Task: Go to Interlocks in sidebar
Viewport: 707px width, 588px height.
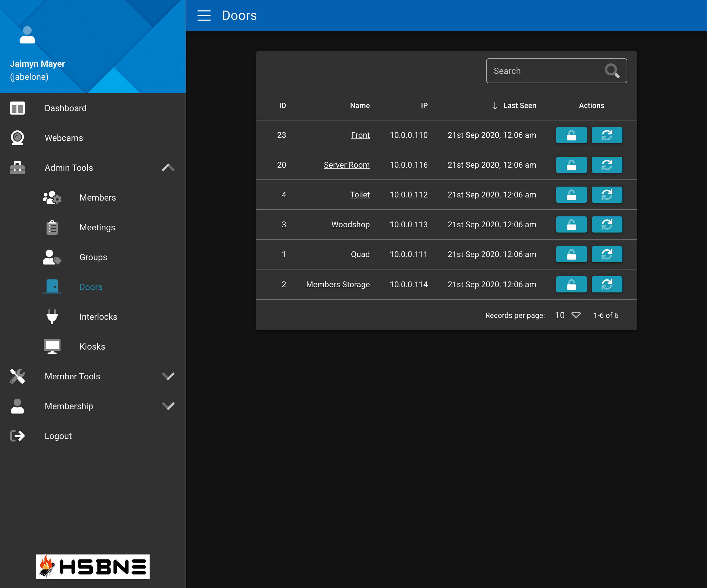Action: coord(98,317)
